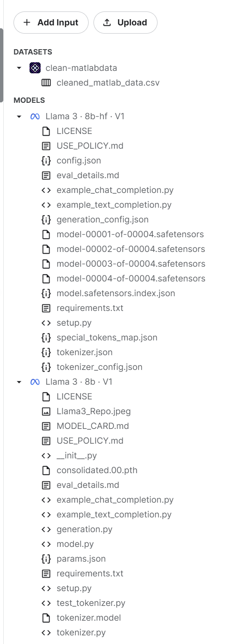Click the plus icon in Add Input
This screenshot has height=644, width=242.
click(x=27, y=23)
